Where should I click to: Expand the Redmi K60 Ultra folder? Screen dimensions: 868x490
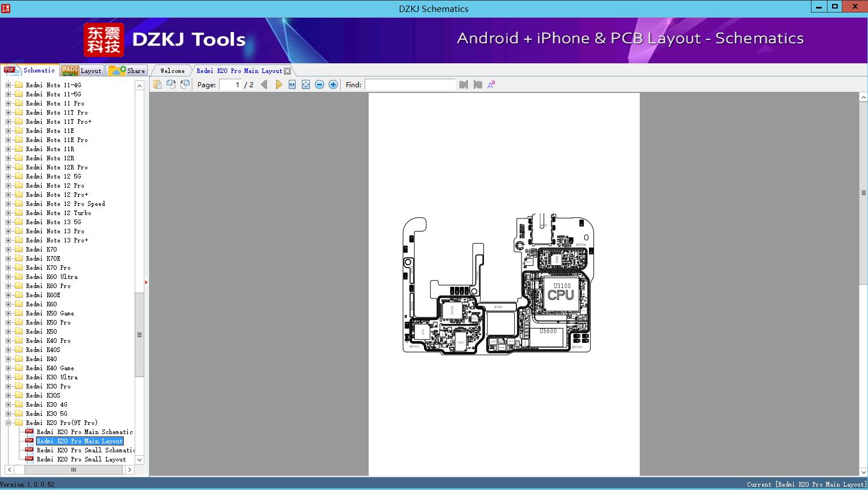[x=9, y=277]
